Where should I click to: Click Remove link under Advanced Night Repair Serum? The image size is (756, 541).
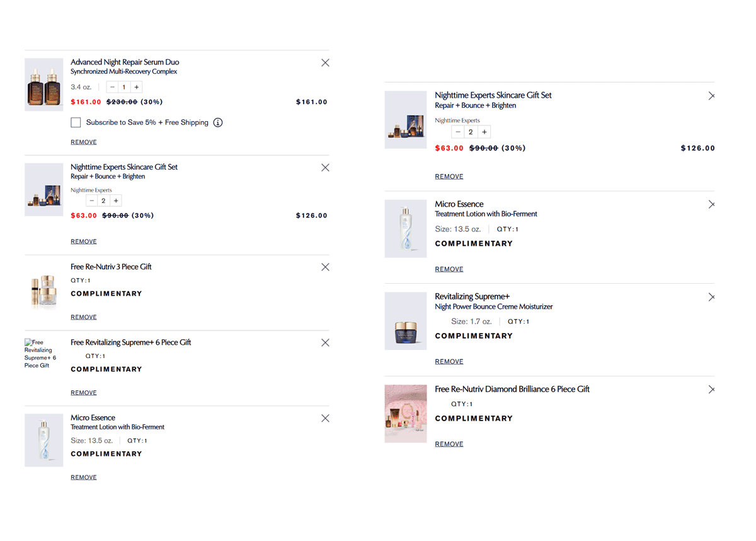point(84,143)
